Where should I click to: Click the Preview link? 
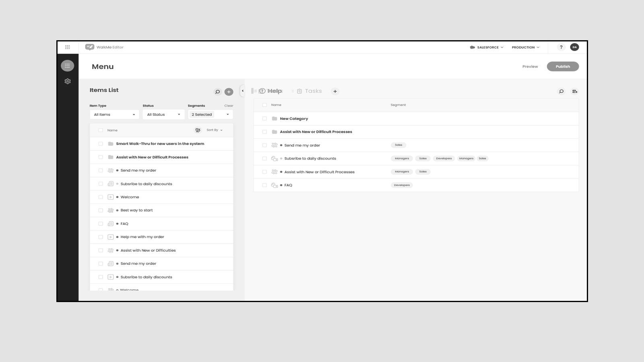pos(530,66)
